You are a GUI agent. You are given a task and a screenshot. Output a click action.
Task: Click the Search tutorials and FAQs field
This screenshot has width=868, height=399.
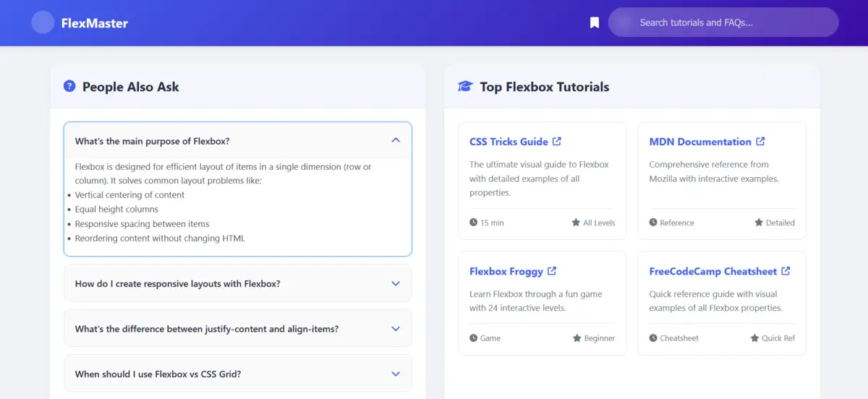[723, 22]
